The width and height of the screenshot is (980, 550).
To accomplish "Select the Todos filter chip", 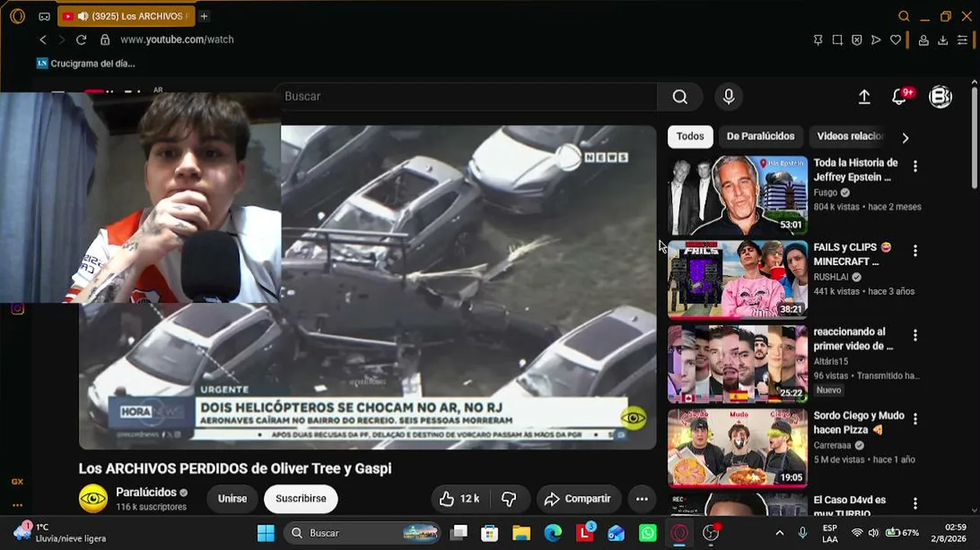I will coord(690,137).
